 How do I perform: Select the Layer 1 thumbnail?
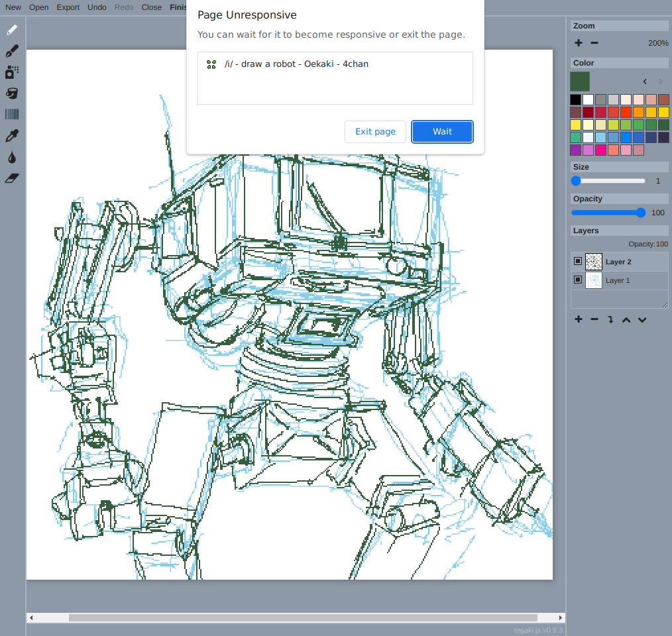click(x=594, y=280)
